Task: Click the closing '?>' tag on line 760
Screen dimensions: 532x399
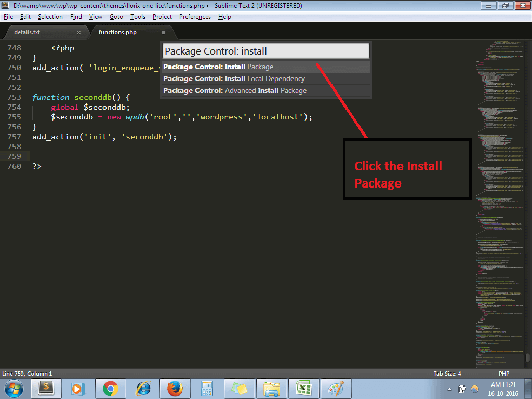Action: (x=37, y=166)
